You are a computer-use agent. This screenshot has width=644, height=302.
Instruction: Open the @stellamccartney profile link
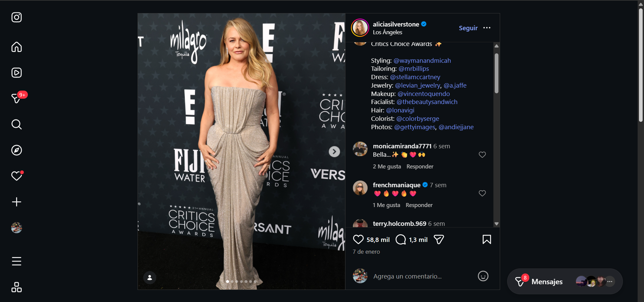pyautogui.click(x=415, y=77)
